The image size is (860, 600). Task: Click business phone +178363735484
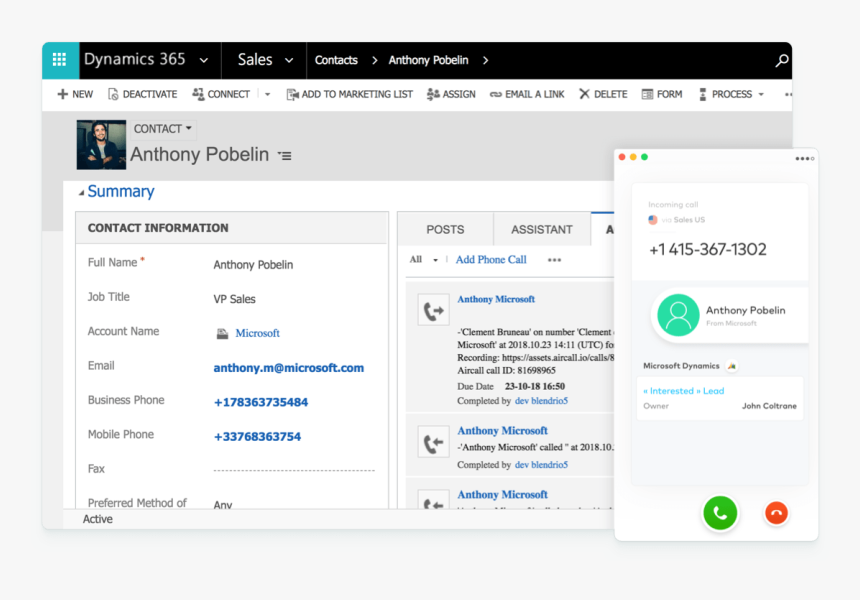coord(261,402)
